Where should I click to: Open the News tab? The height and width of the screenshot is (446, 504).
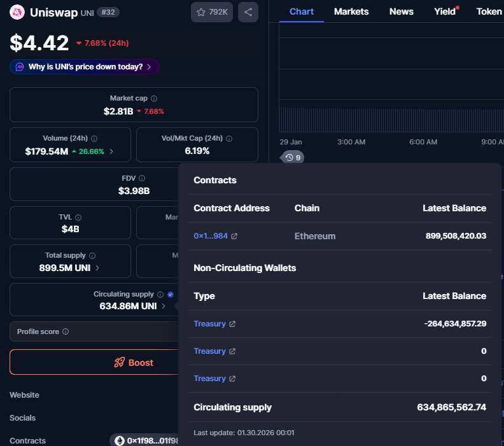[x=401, y=11]
